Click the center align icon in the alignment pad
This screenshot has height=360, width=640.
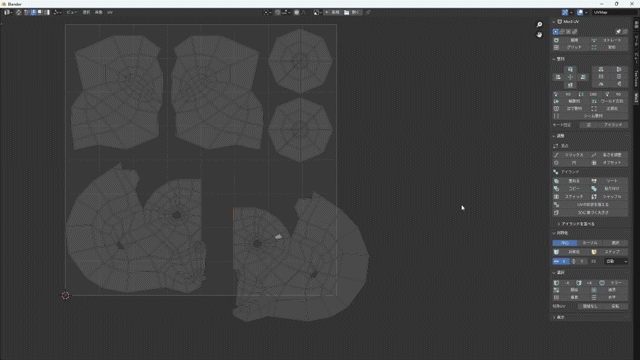point(570,77)
